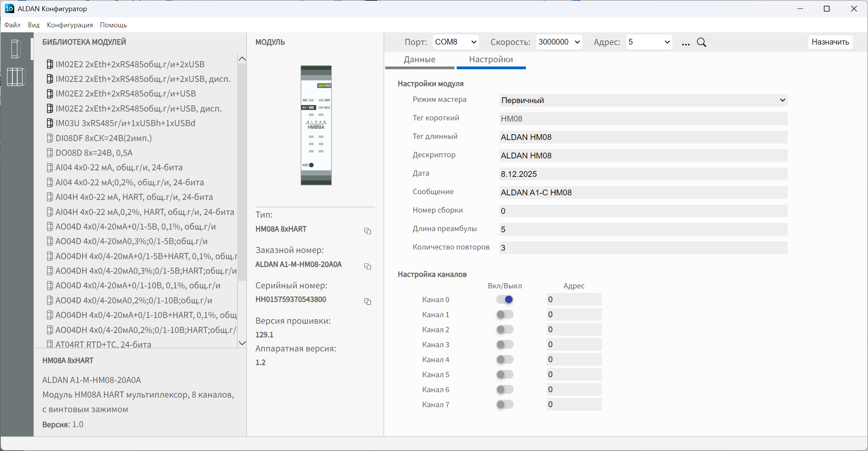Select IM03U 3xRS485 module in library

pyautogui.click(x=125, y=123)
